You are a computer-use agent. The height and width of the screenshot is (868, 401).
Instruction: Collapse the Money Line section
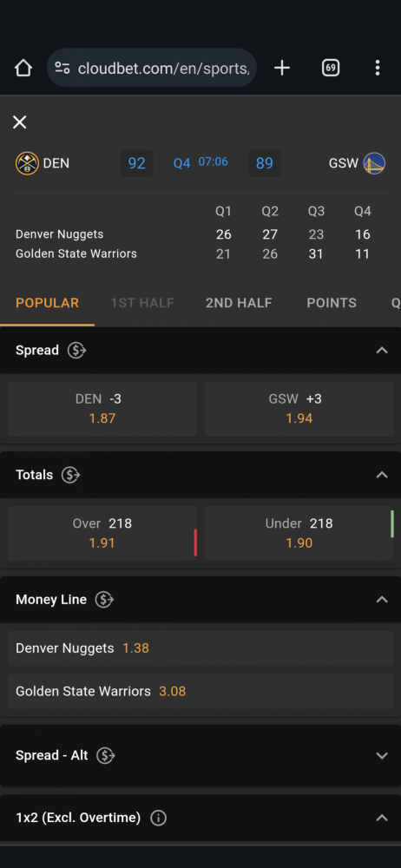(x=382, y=600)
